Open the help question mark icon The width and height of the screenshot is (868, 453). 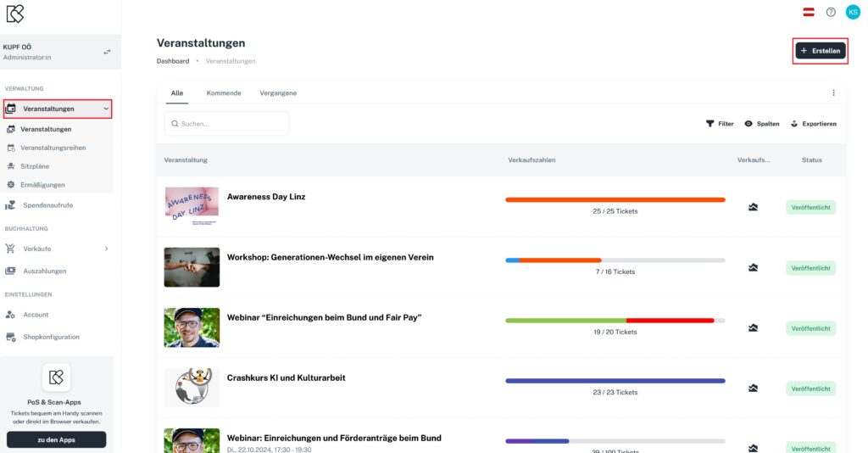[831, 12]
